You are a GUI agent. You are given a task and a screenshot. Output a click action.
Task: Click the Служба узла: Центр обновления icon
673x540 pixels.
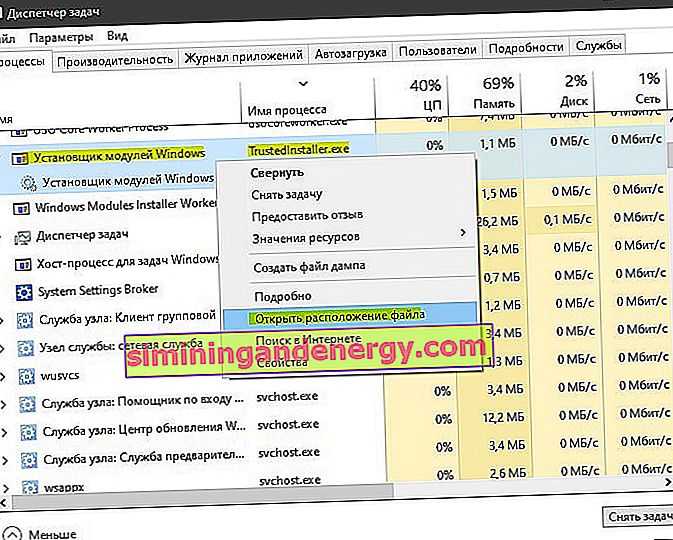(28, 433)
